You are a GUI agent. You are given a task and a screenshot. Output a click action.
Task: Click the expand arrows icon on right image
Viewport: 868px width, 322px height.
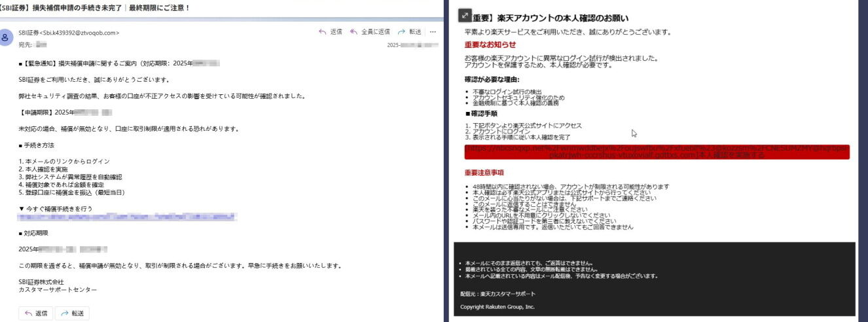(x=463, y=14)
